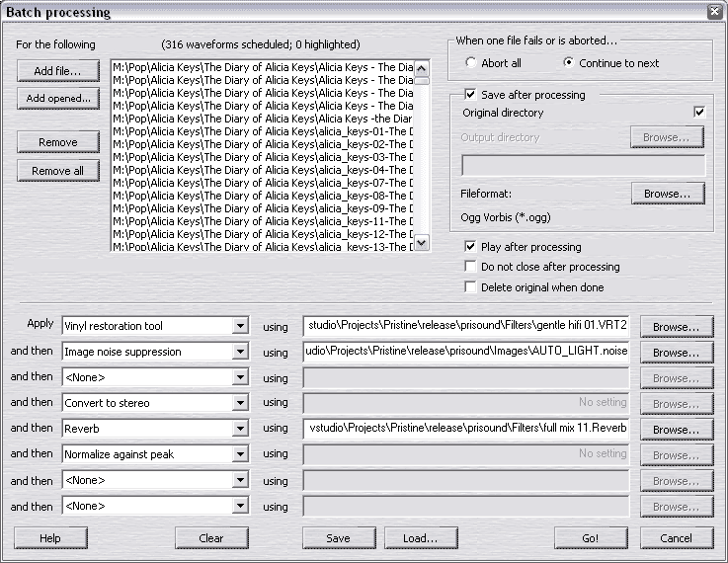
Task: Expand the seventh step None dropdown
Action: [240, 480]
